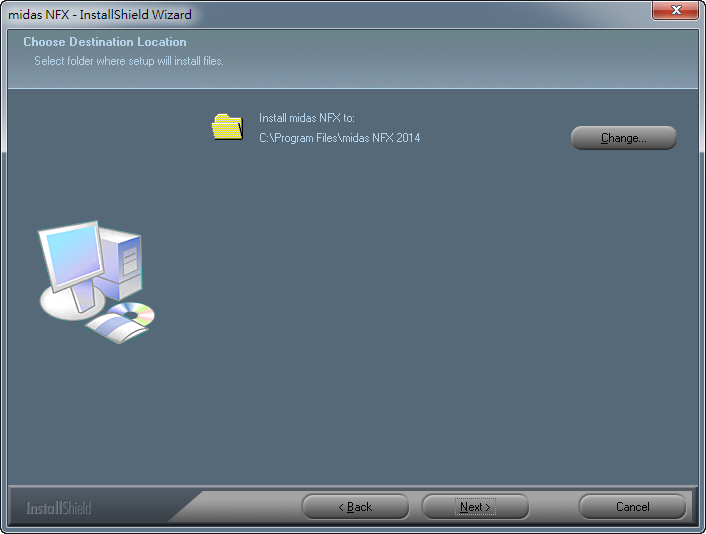Go back with the Back button
Image resolution: width=706 pixels, height=534 pixels.
(355, 507)
